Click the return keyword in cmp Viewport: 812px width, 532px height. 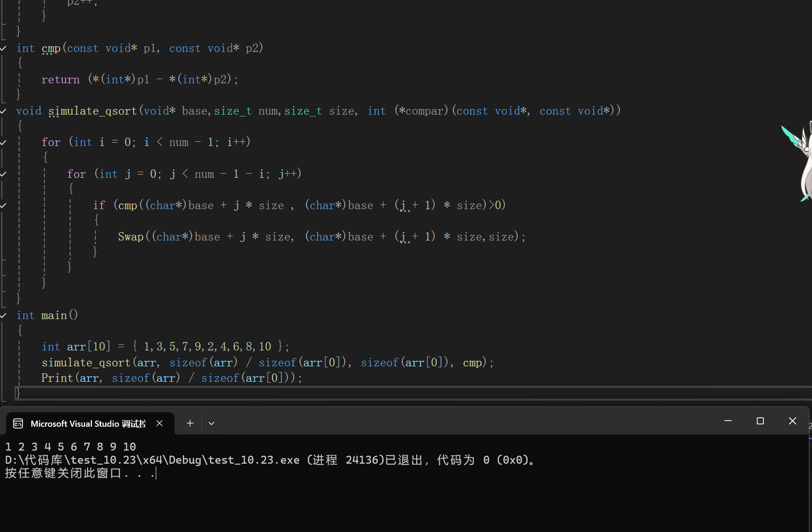60,80
